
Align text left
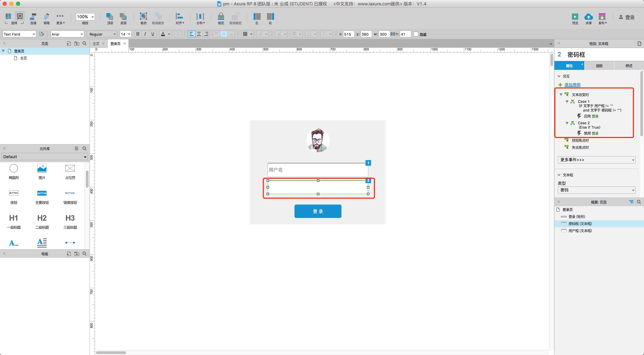coord(191,34)
